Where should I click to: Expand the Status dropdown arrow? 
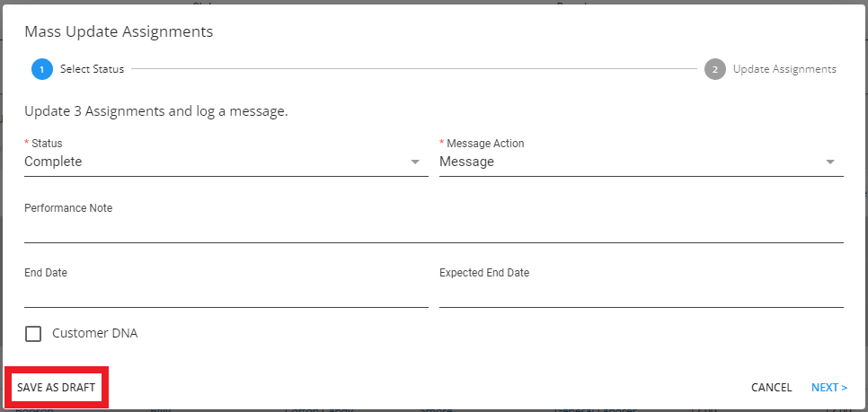point(415,162)
